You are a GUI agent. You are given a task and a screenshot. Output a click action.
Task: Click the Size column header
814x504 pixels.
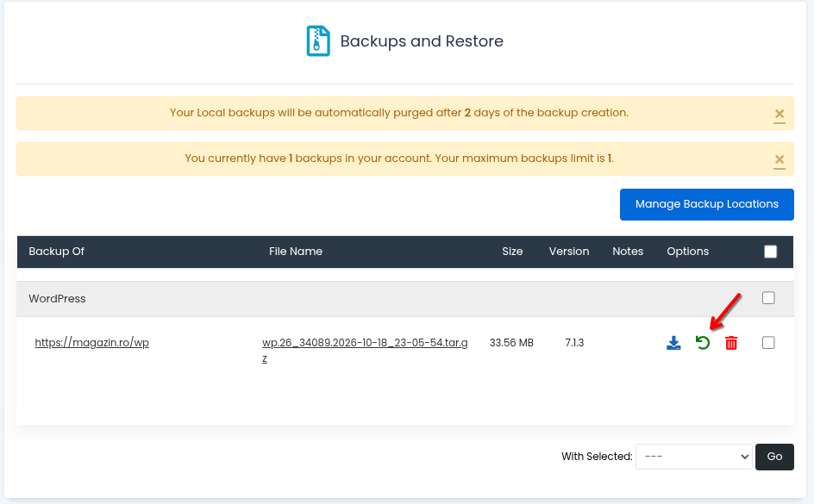(512, 252)
